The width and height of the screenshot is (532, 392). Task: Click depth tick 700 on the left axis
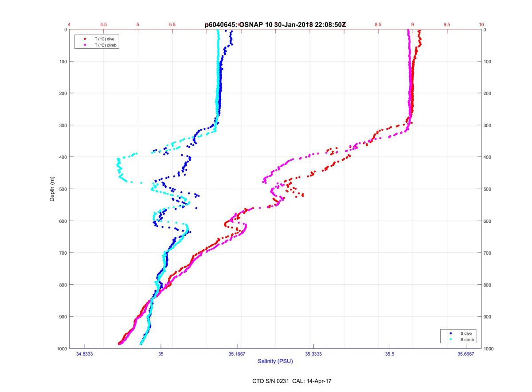[63, 253]
